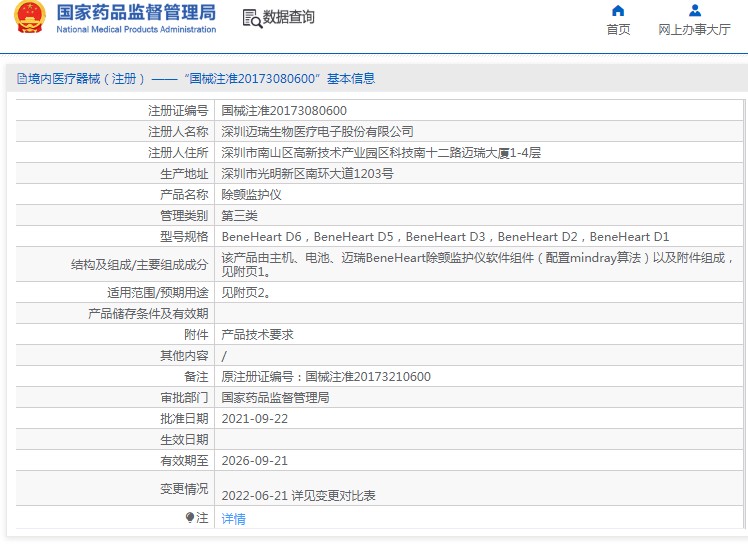The image size is (748, 548).
Task: Select production address 南环大道1203号
Action: 307,174
